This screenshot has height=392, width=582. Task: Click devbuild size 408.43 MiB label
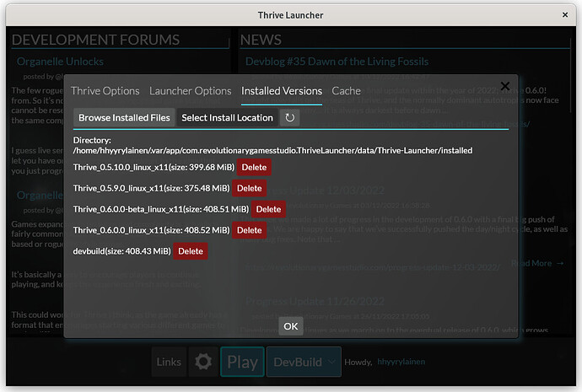[x=121, y=251]
